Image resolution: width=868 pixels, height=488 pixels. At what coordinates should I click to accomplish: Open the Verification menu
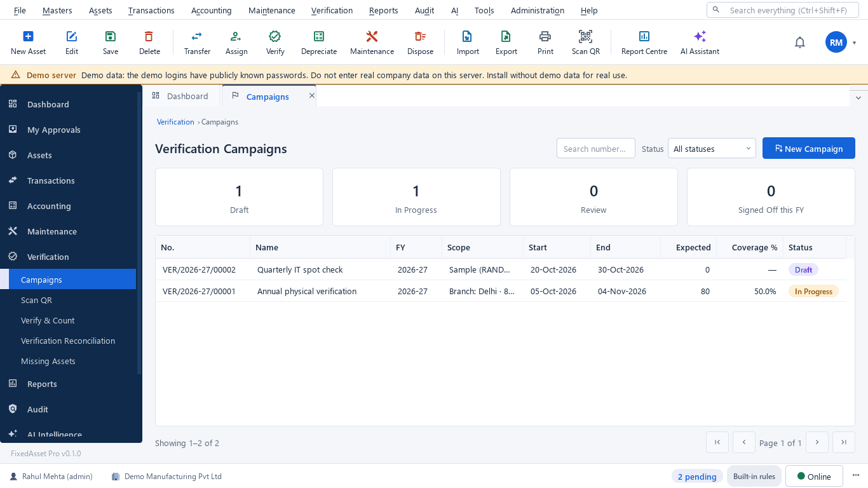coord(332,10)
